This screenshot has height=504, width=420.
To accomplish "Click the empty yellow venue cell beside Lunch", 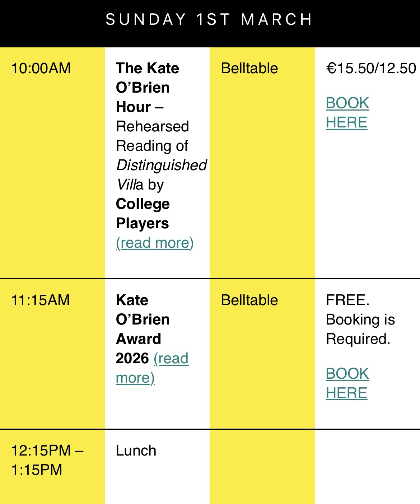I will click(x=262, y=467).
